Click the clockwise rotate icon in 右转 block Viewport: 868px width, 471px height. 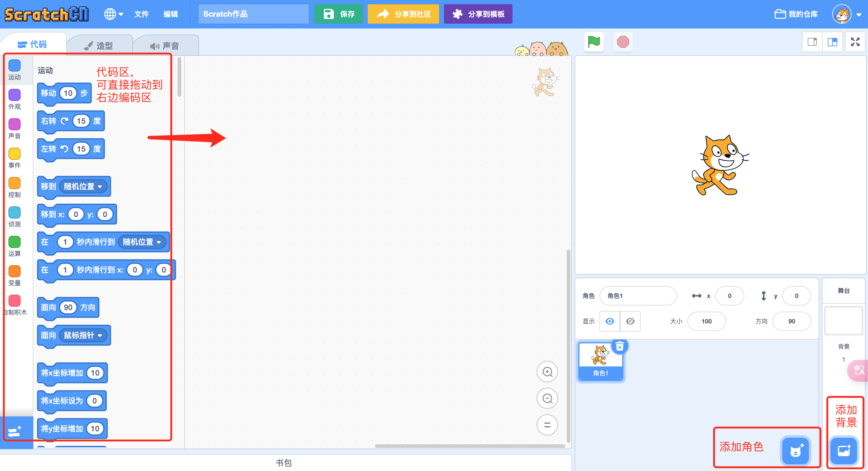pyautogui.click(x=64, y=121)
